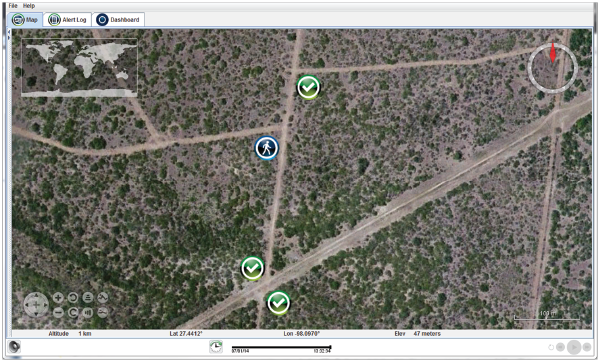Rotate map counter-clockwise with top rotate icon
Screen dimensions: 600x362
click(73, 297)
